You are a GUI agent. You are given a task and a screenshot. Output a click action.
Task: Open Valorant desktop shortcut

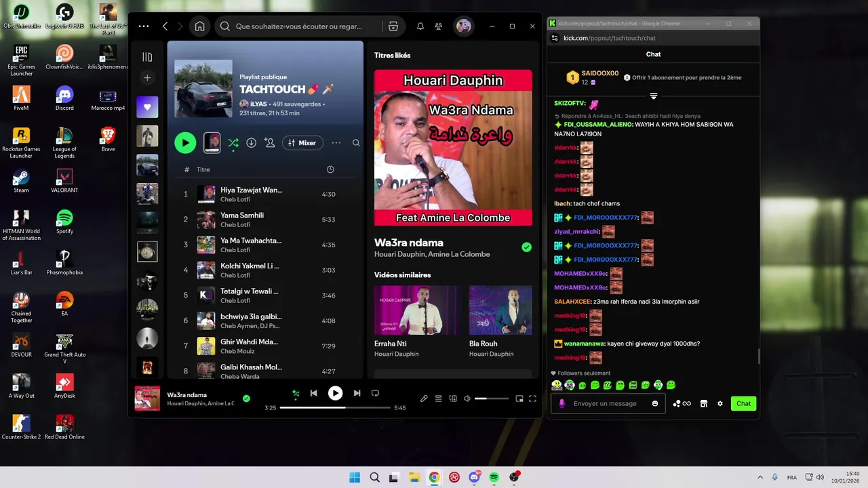coord(64,181)
